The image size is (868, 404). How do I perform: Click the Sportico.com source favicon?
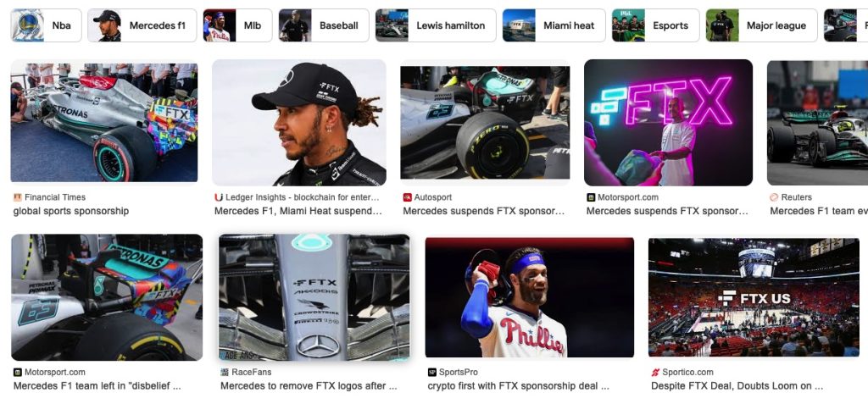(x=655, y=372)
